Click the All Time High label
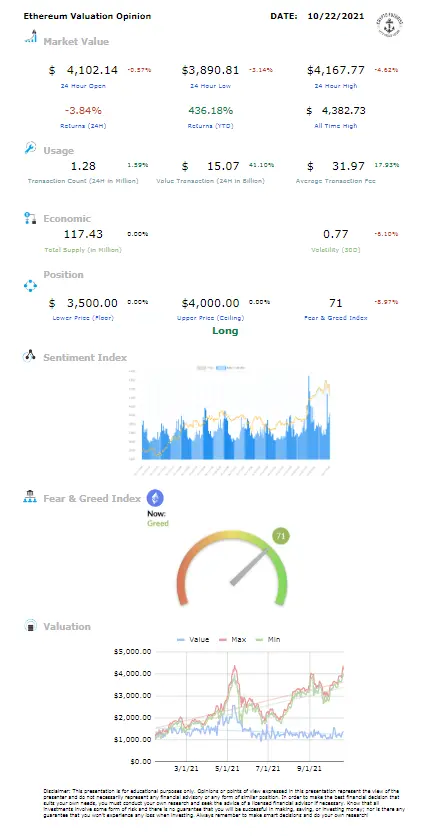This screenshot has height=837, width=437. click(x=336, y=126)
